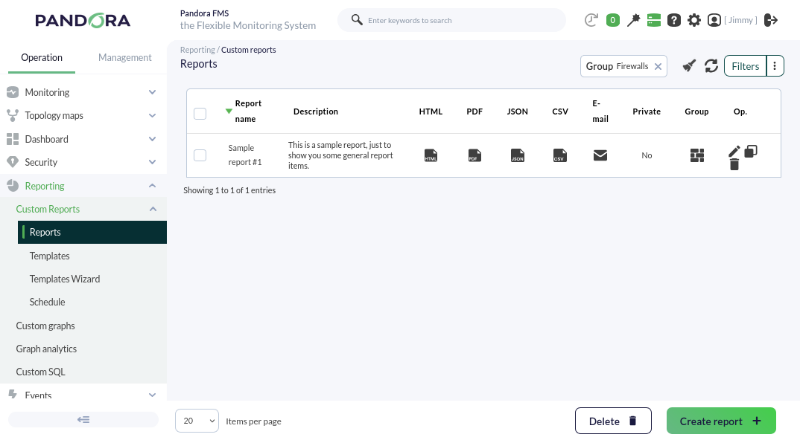This screenshot has height=440, width=800.
Task: Select Reports in the sidebar
Action: tap(92, 232)
